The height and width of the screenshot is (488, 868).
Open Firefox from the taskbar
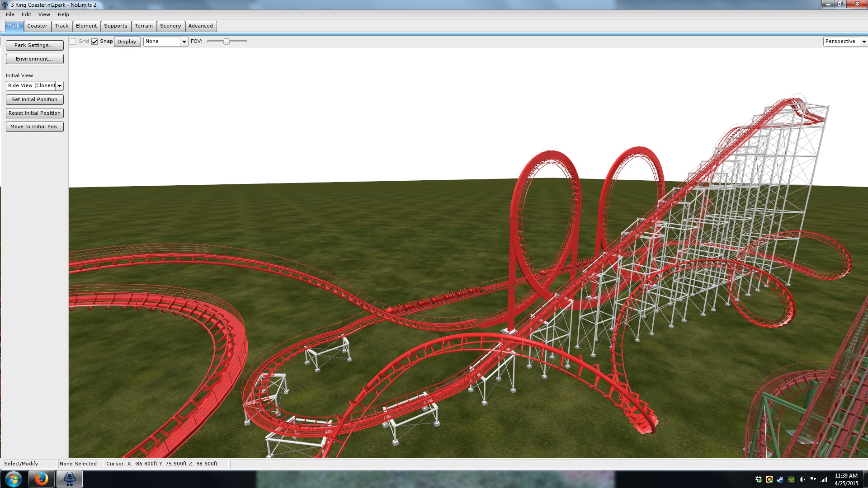(x=41, y=479)
